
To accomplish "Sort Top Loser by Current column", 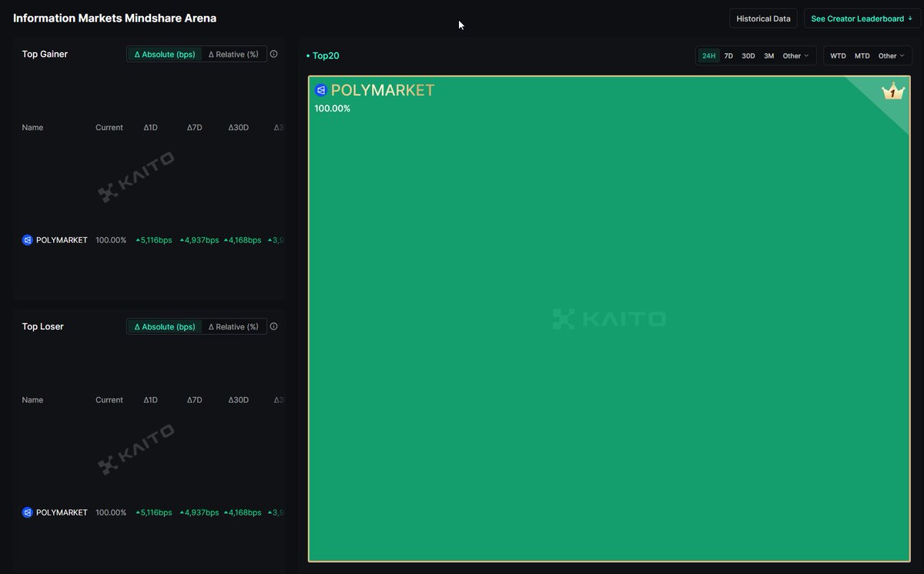I will tap(109, 400).
